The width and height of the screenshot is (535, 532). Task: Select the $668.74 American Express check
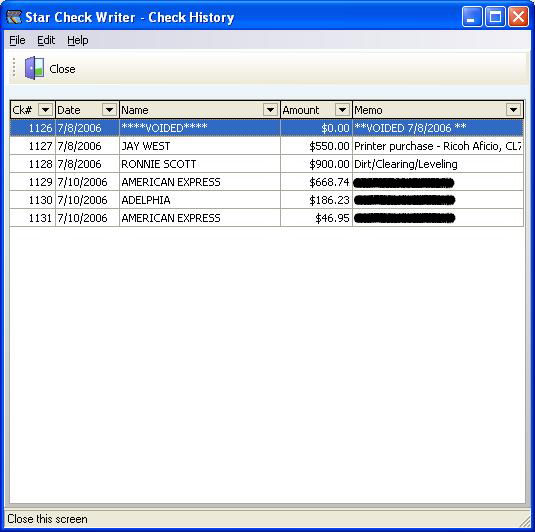[x=266, y=182]
